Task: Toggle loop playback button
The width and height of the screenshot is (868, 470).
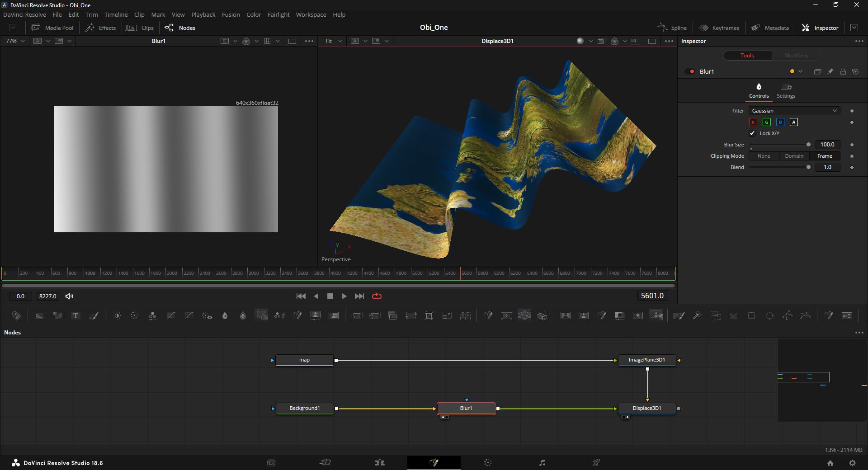Action: (x=377, y=296)
